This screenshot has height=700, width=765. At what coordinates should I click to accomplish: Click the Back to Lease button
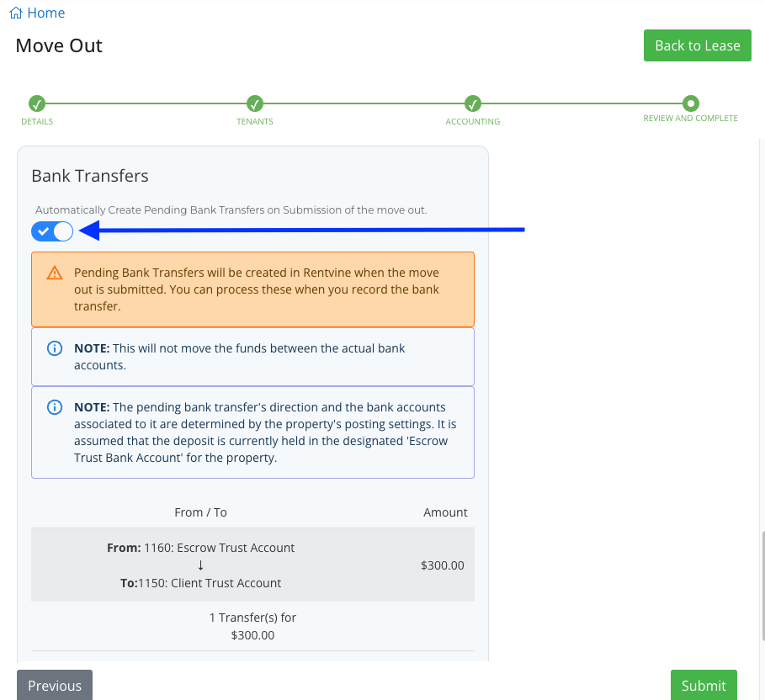point(697,45)
